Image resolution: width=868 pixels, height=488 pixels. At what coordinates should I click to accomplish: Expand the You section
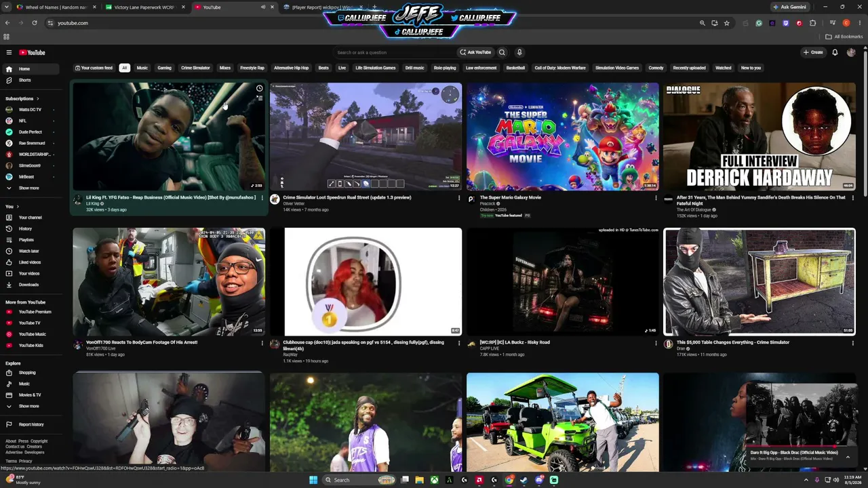tap(12, 207)
